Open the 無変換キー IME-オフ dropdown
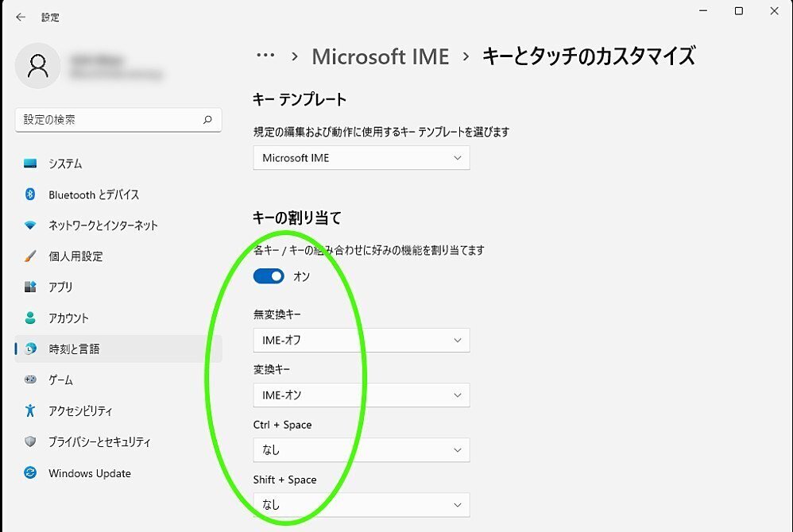Viewport: 793px width, 532px height. (362, 340)
